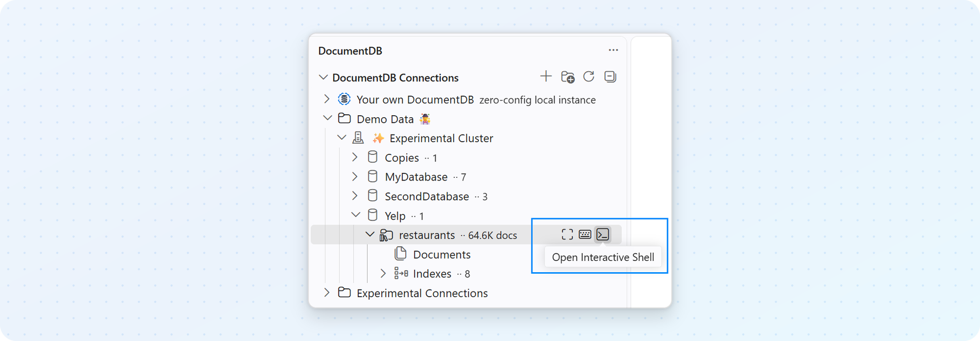Click the '64.6K docs' count text
Screen dimensions: 980x341
pyautogui.click(x=493, y=235)
